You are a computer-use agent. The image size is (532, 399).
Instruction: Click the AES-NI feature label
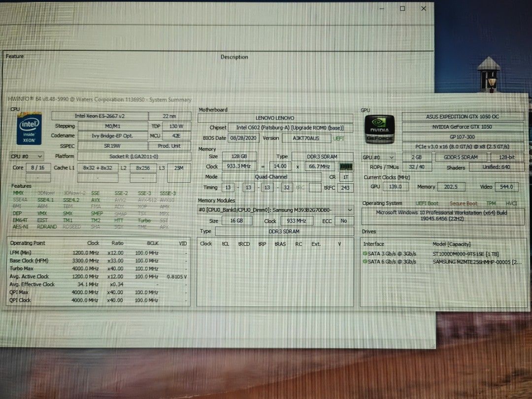tap(20, 227)
